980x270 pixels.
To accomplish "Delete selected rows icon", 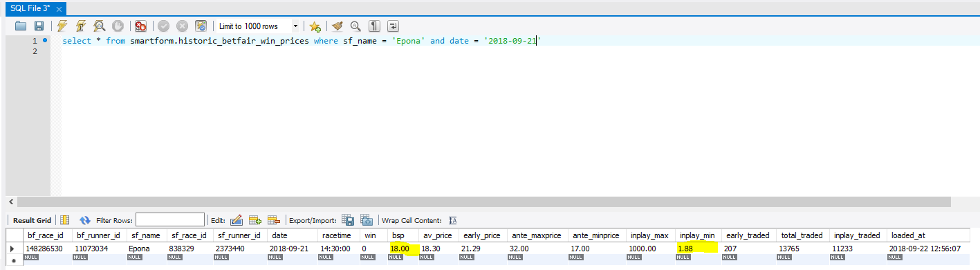I will pos(273,220).
